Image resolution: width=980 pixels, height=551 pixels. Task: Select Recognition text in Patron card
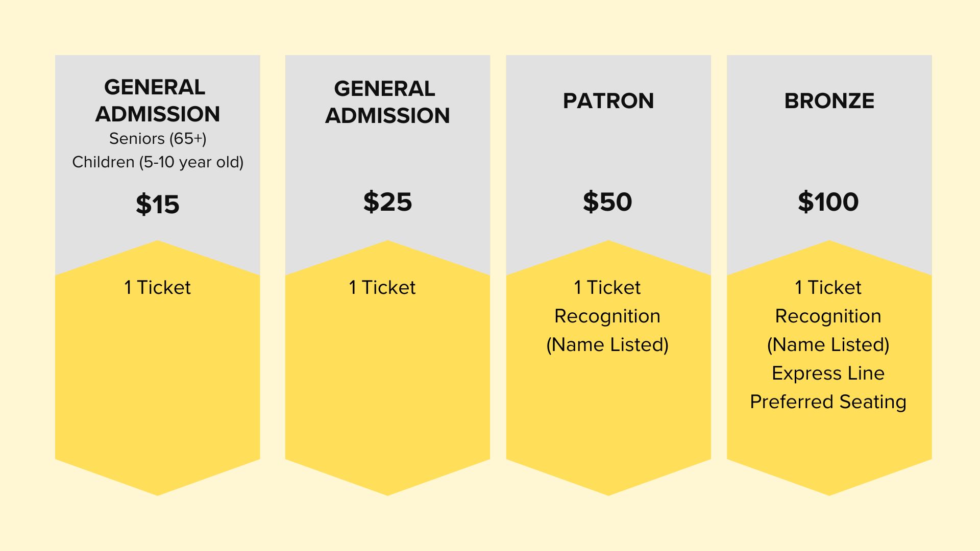pyautogui.click(x=607, y=316)
